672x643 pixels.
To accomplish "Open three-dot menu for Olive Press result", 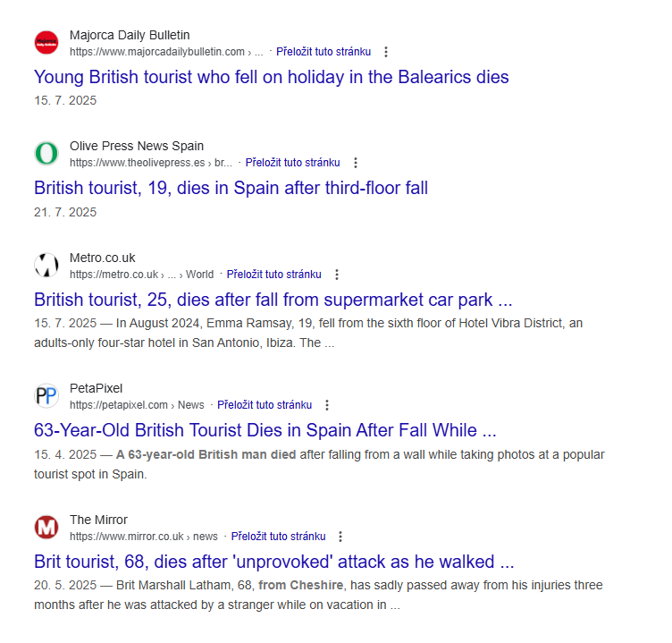I will 356,163.
